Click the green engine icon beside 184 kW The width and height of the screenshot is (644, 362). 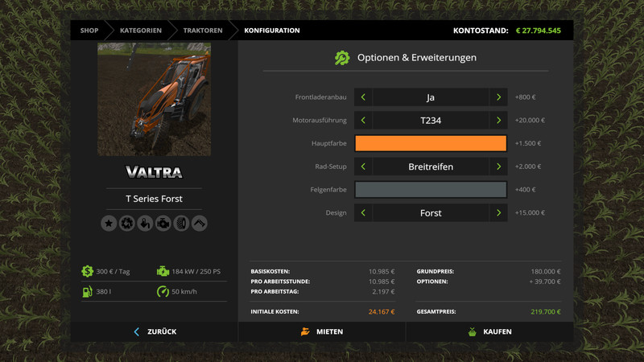tap(163, 271)
